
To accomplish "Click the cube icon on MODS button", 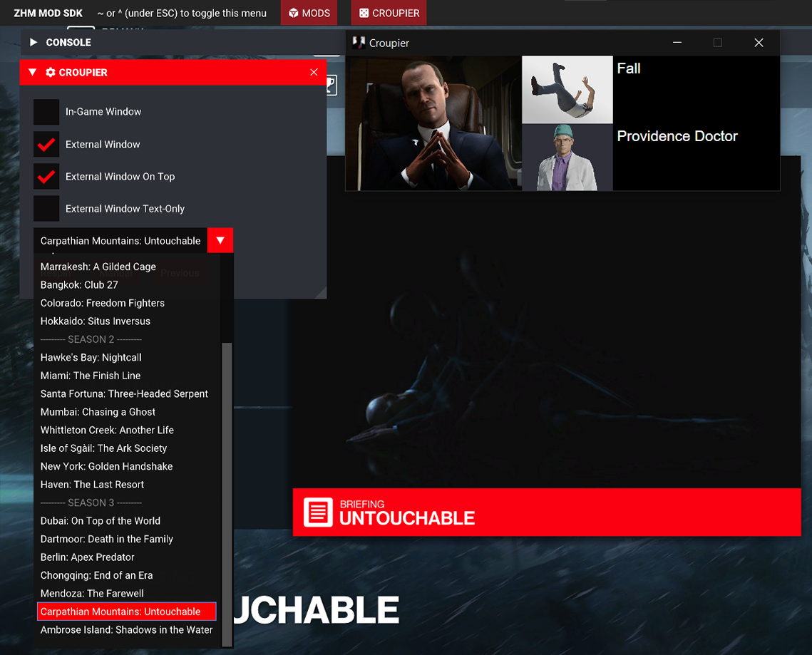I will 294,13.
